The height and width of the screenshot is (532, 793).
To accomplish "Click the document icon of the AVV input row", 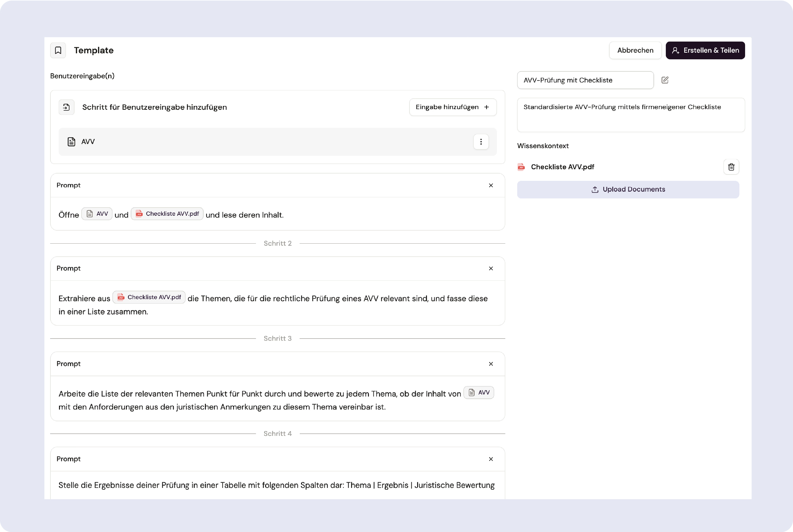I will pyautogui.click(x=71, y=142).
